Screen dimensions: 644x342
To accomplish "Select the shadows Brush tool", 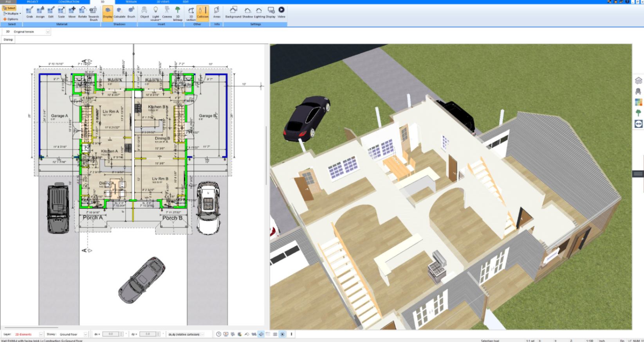I will (x=131, y=13).
